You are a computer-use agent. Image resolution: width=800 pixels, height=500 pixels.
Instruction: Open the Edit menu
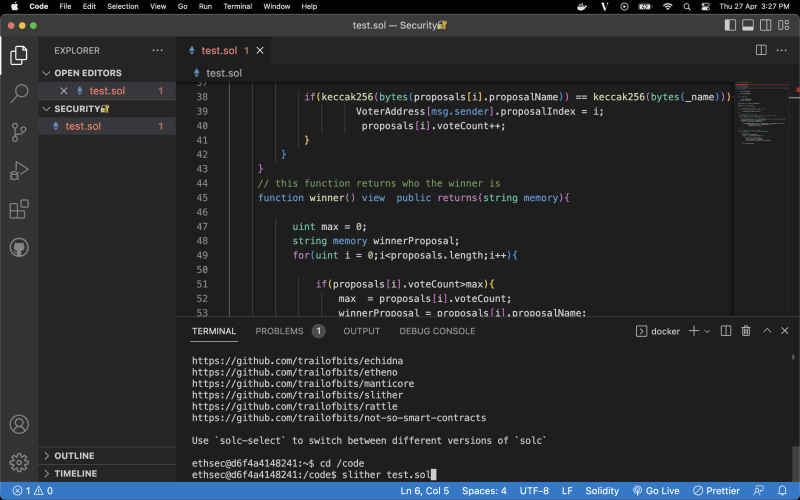click(x=89, y=7)
